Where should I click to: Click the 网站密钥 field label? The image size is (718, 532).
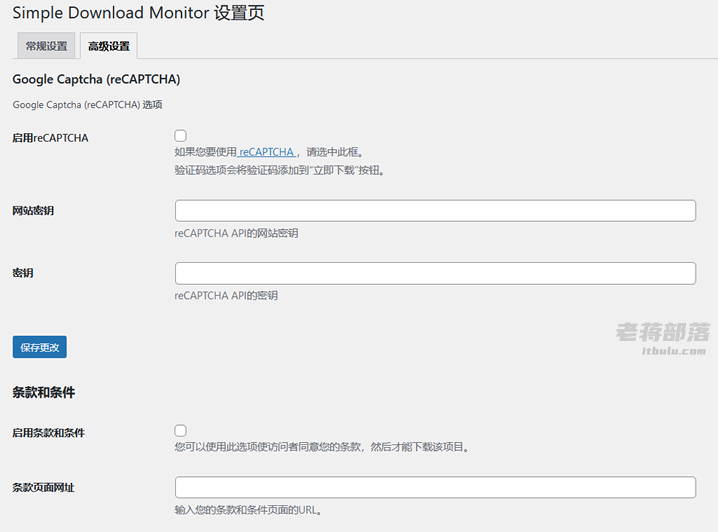(33, 211)
